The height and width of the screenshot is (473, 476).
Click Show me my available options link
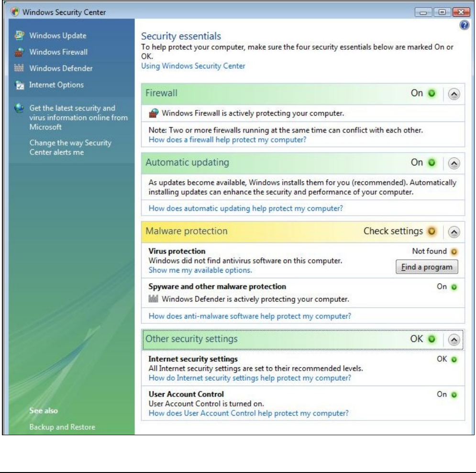pos(200,270)
